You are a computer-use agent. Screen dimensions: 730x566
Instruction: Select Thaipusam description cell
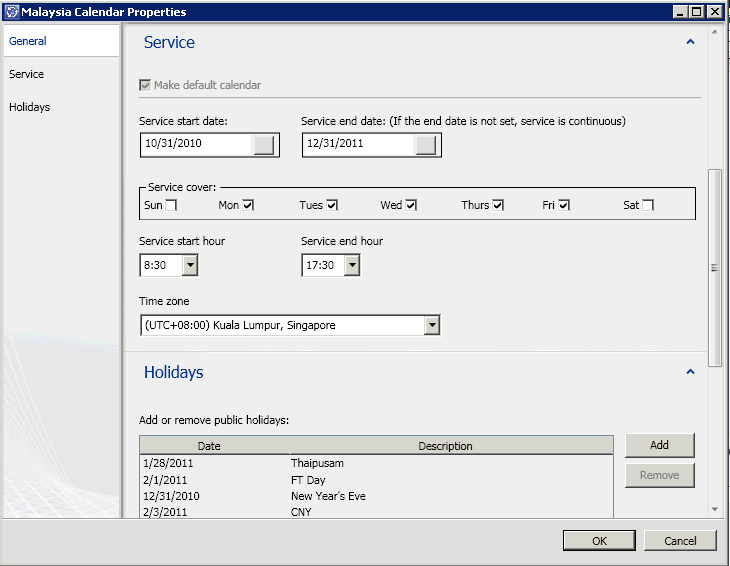[x=317, y=463]
